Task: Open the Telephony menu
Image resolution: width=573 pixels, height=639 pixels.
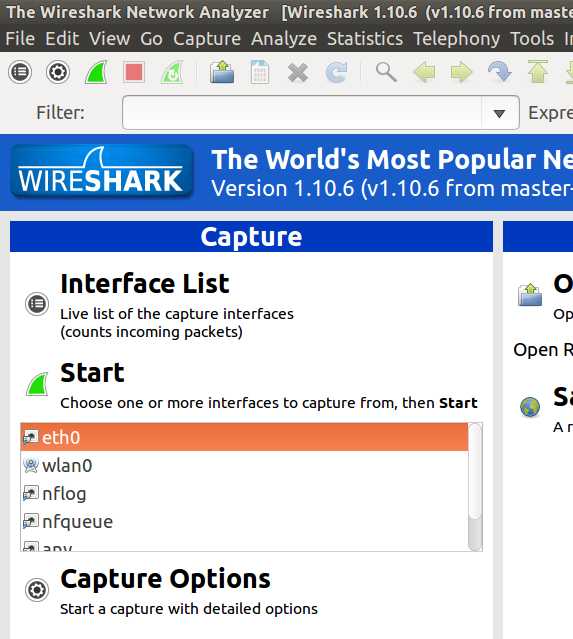Action: coord(457,39)
